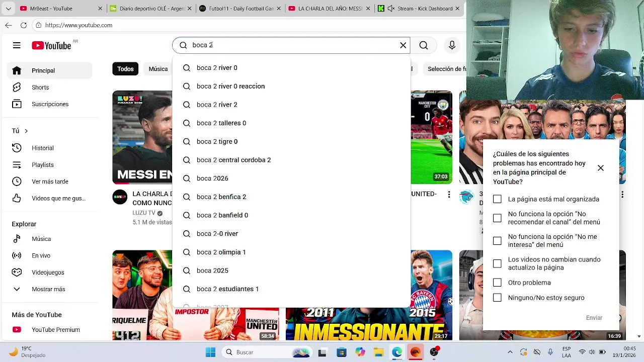Choose suggestion "boca 2 tigre 0"
The height and width of the screenshot is (362, 644).
click(291, 142)
